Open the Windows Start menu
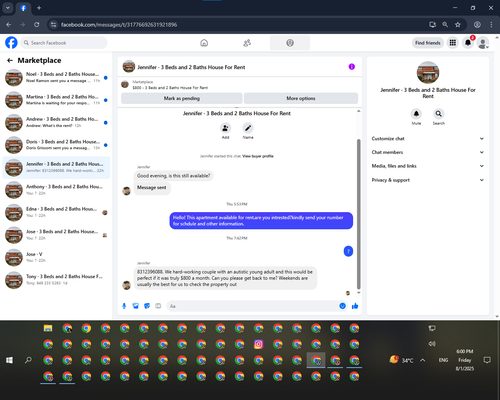Screen dimensions: 500x400 point(9,360)
